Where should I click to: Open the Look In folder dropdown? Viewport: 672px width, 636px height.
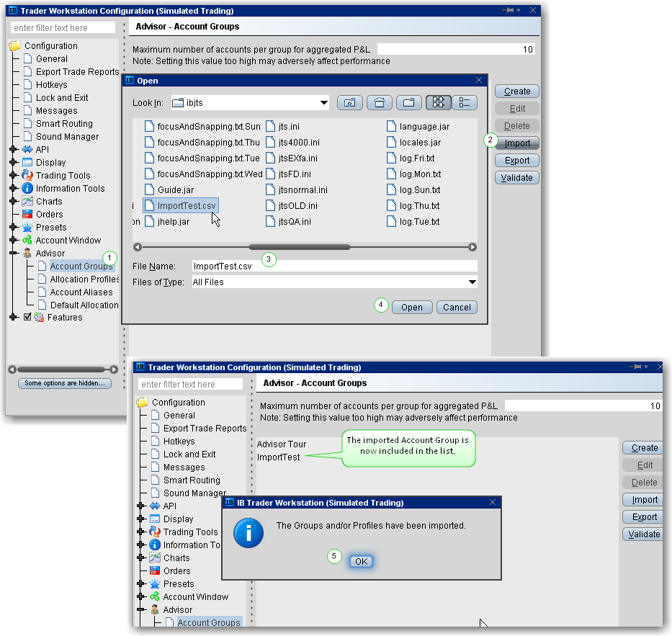pyautogui.click(x=324, y=103)
